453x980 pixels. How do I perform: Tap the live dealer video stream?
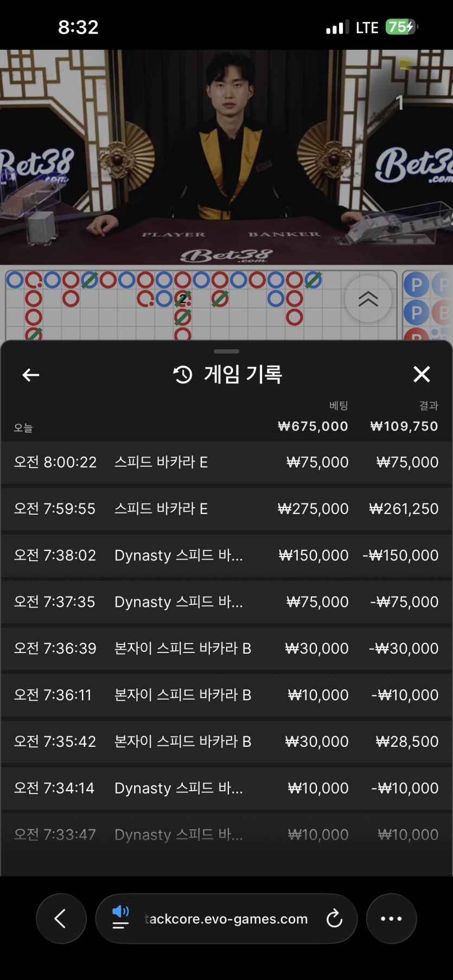(x=226, y=157)
